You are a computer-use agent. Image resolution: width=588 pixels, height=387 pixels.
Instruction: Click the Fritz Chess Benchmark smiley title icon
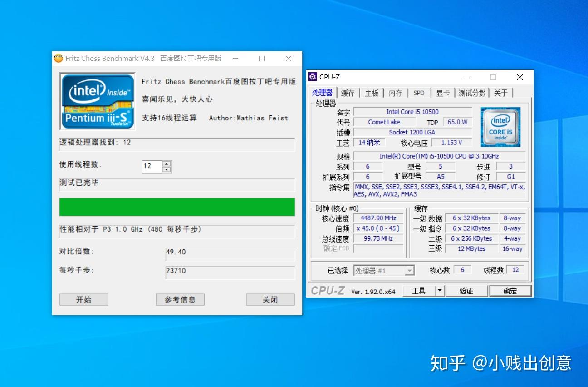(58, 58)
